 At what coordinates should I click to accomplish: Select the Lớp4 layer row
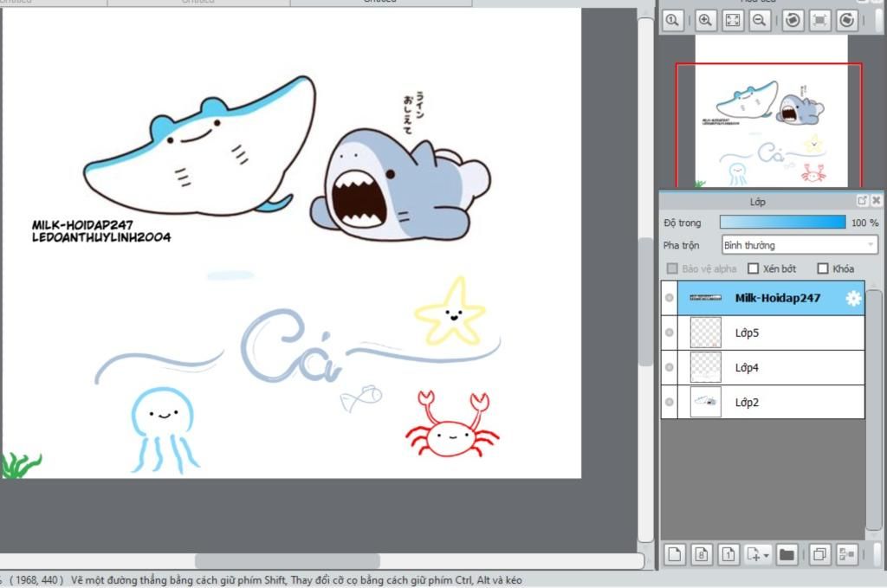click(762, 367)
